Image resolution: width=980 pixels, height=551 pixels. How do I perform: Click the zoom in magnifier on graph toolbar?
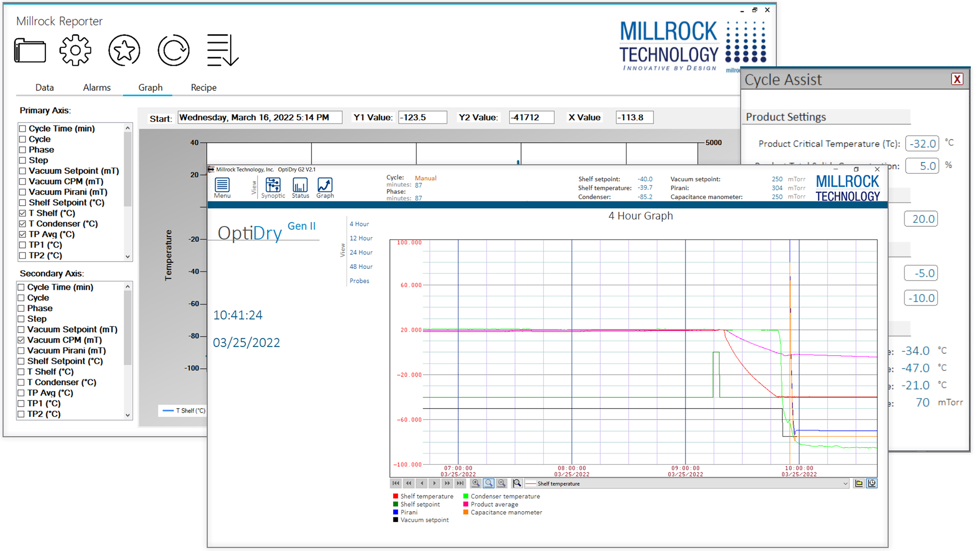476,483
